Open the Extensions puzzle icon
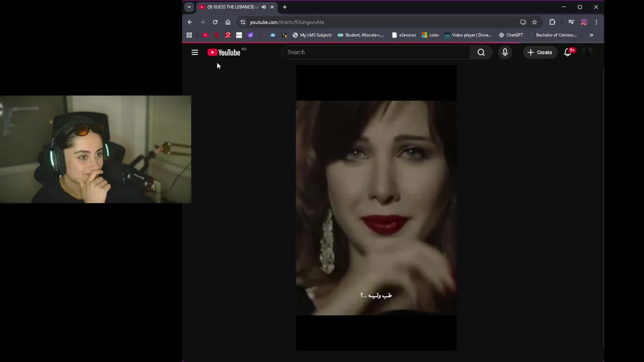Viewport: 644px width, 362px height. pos(552,22)
